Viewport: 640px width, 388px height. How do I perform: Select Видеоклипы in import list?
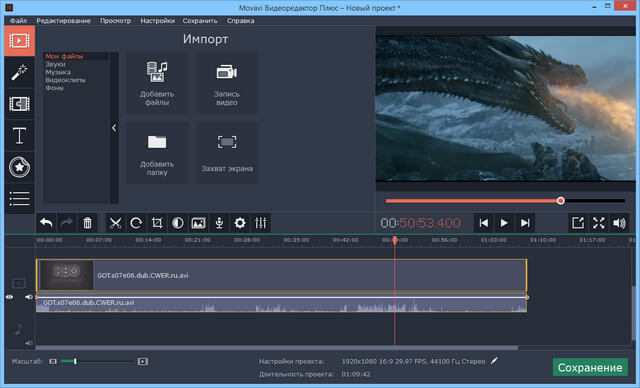65,80
